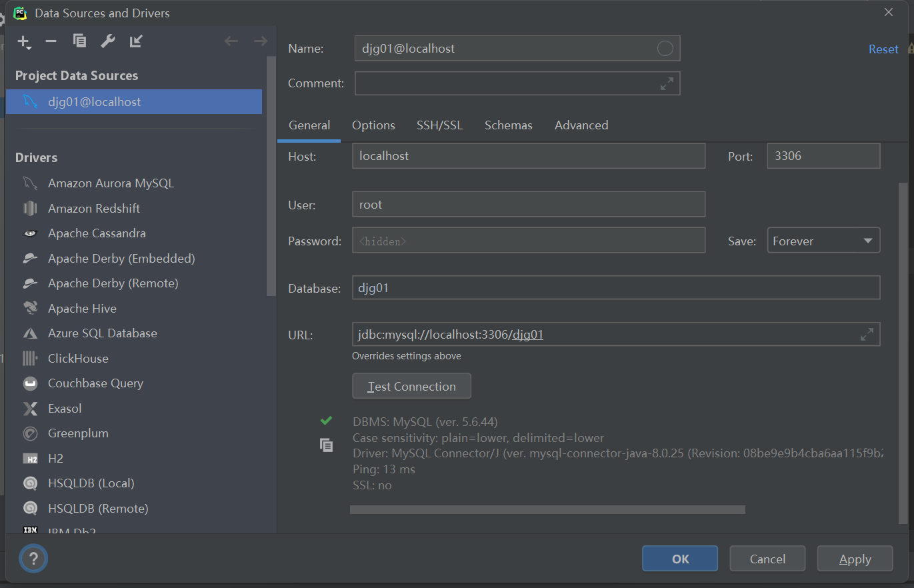Screen dimensions: 914x588
Task: Open the Save password dropdown
Action: coord(823,241)
